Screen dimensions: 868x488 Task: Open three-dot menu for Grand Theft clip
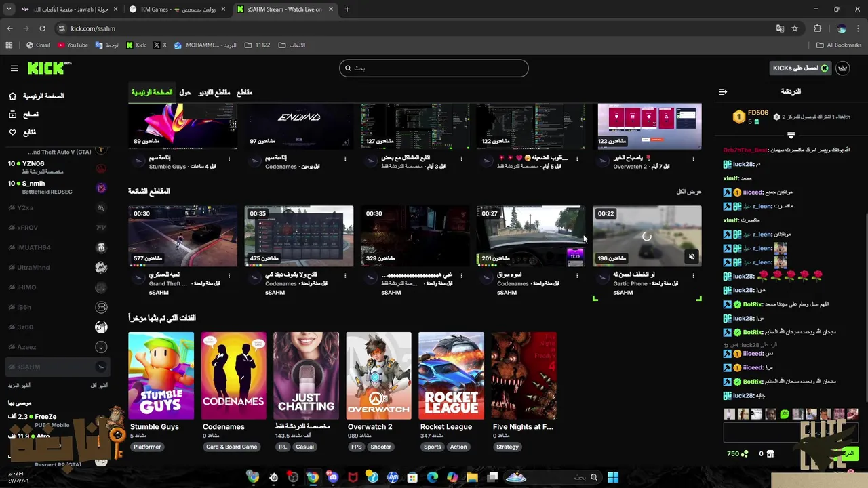tap(229, 276)
